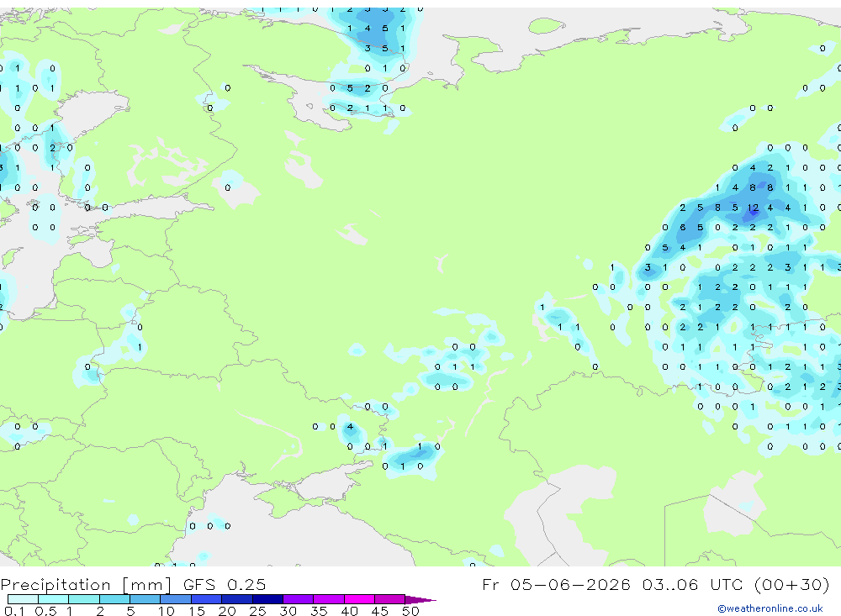Click the legend label "45"

380,611
